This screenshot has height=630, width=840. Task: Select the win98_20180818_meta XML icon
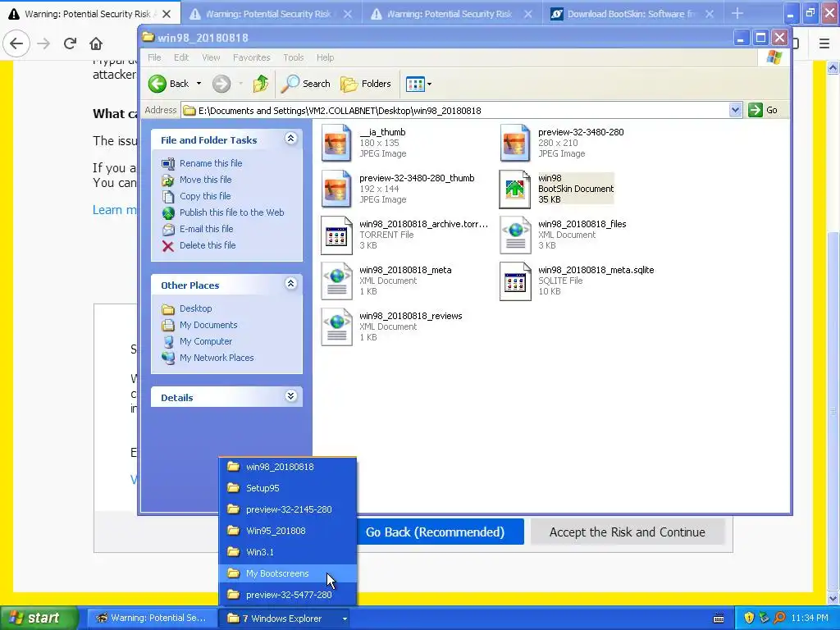click(336, 281)
